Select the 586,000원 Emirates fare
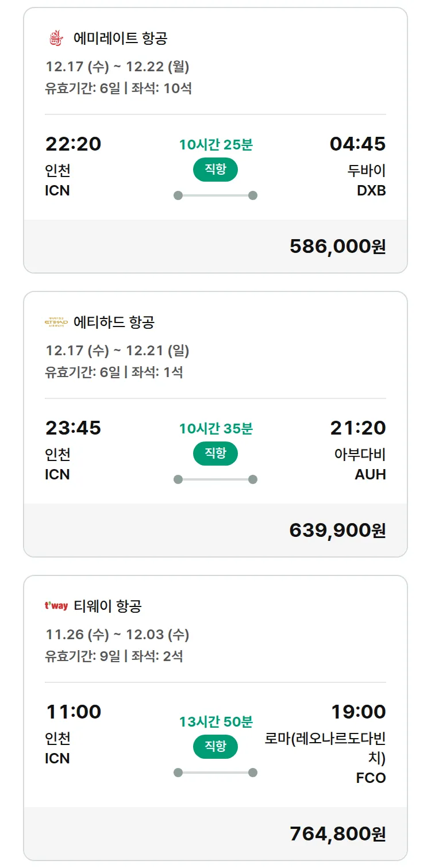Viewport: 431px width, 868px height. [x=337, y=246]
